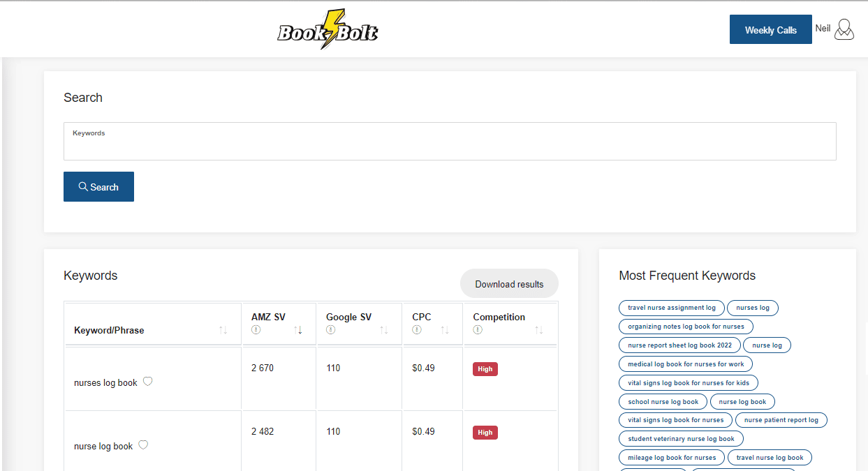
Task: Select 'travel nurse assignment log' keyword tag
Action: tap(672, 308)
